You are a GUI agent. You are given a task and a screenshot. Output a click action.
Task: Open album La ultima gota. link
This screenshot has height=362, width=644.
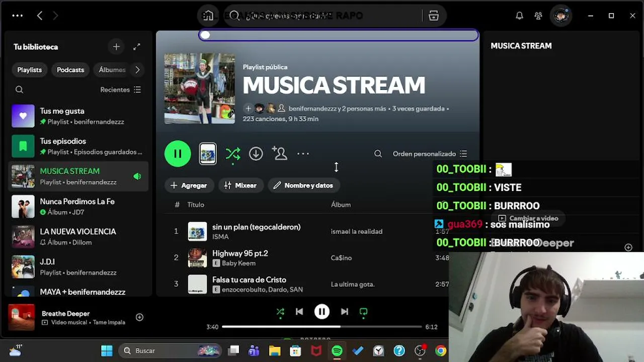[x=353, y=285]
